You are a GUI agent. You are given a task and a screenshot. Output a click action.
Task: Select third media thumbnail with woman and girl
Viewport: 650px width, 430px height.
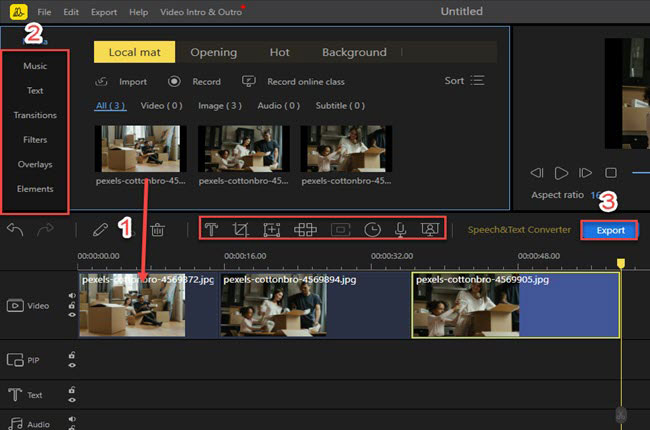(x=346, y=149)
